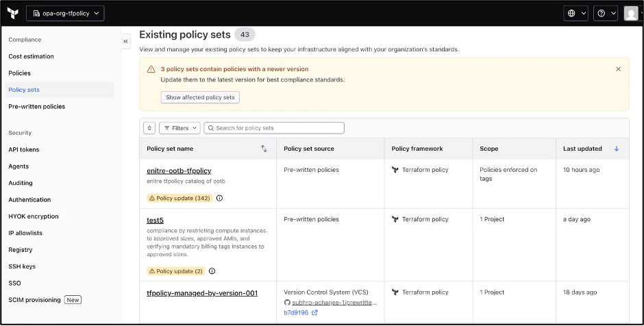
Task: Open the enitre-ootb-tfpolicy policy set
Action: click(x=179, y=171)
